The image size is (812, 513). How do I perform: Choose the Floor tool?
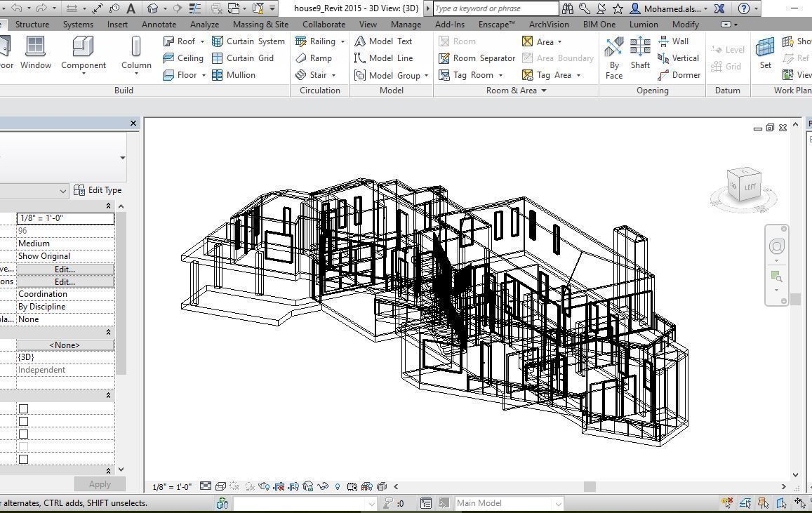click(180, 75)
